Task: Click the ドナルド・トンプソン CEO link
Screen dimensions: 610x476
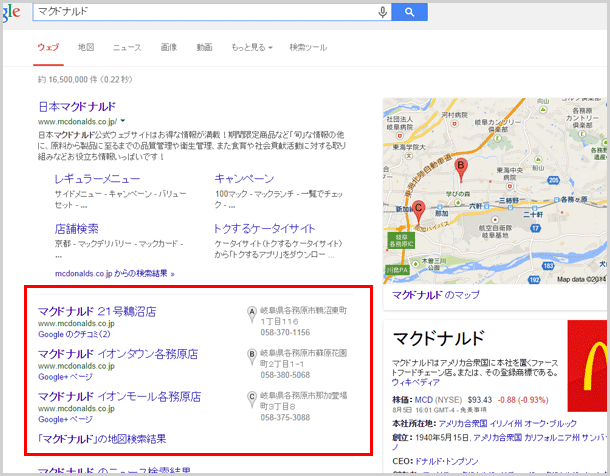Action: pyautogui.click(x=447, y=461)
